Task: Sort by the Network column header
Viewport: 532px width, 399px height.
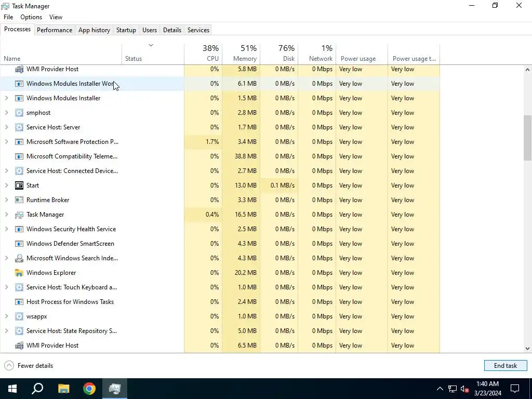Action: pos(317,54)
